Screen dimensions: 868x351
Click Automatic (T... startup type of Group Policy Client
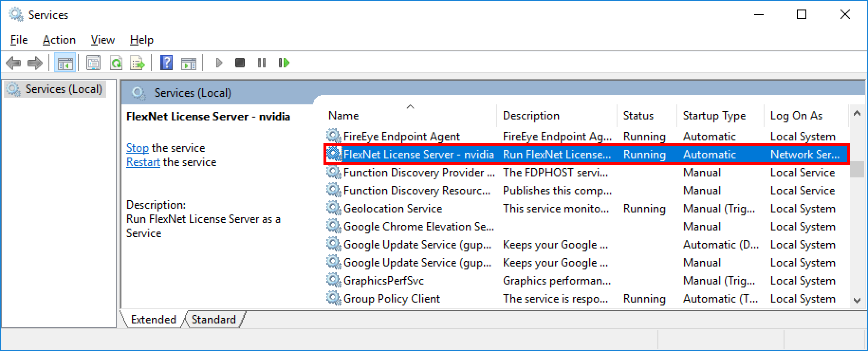click(720, 298)
